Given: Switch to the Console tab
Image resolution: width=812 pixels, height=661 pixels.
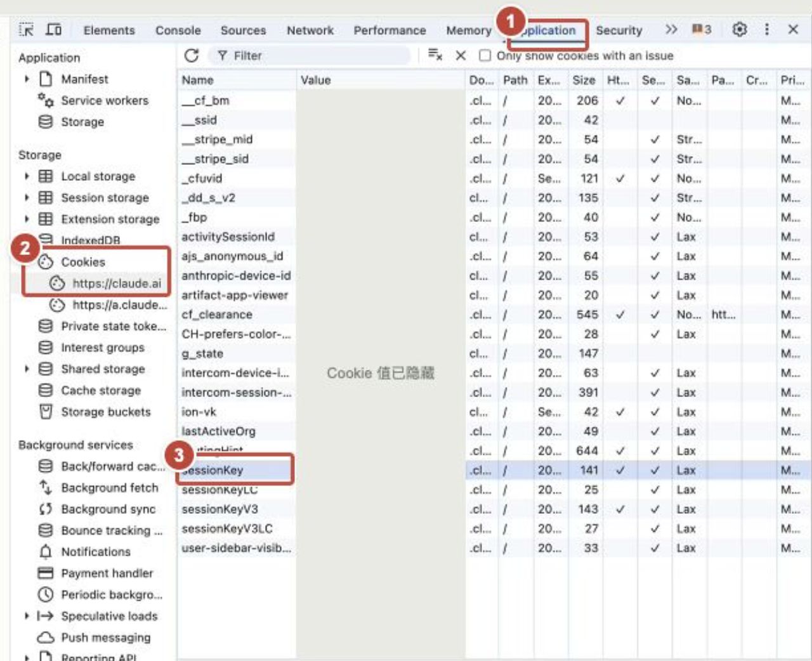Looking at the screenshot, I should click(x=178, y=30).
